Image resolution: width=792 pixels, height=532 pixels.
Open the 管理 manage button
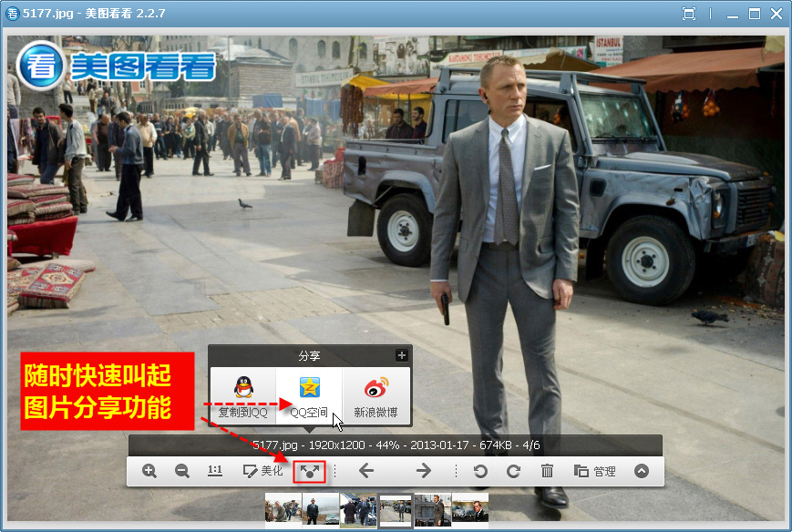[594, 471]
